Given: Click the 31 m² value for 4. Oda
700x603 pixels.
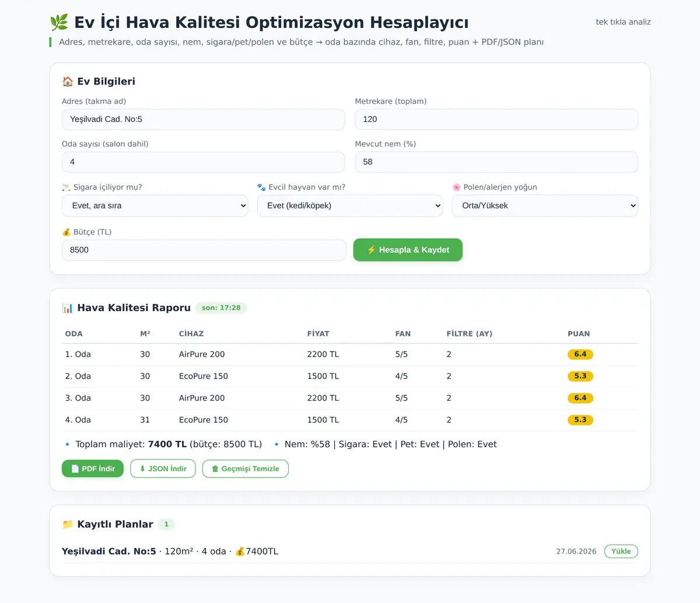Looking at the screenshot, I should coord(145,420).
